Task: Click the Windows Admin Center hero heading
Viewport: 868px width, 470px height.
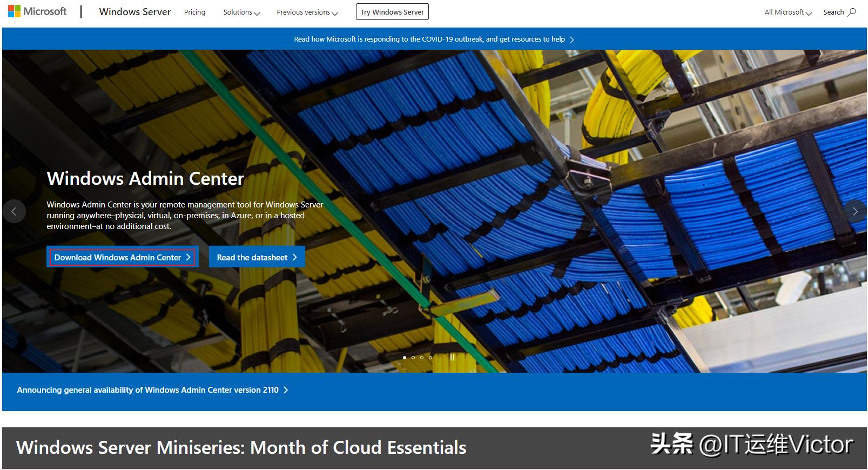Action: point(145,179)
